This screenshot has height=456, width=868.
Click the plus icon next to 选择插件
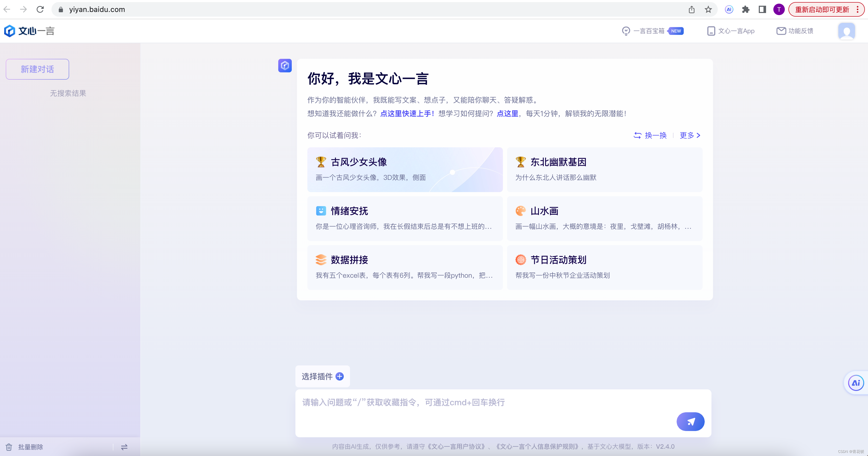tap(340, 376)
